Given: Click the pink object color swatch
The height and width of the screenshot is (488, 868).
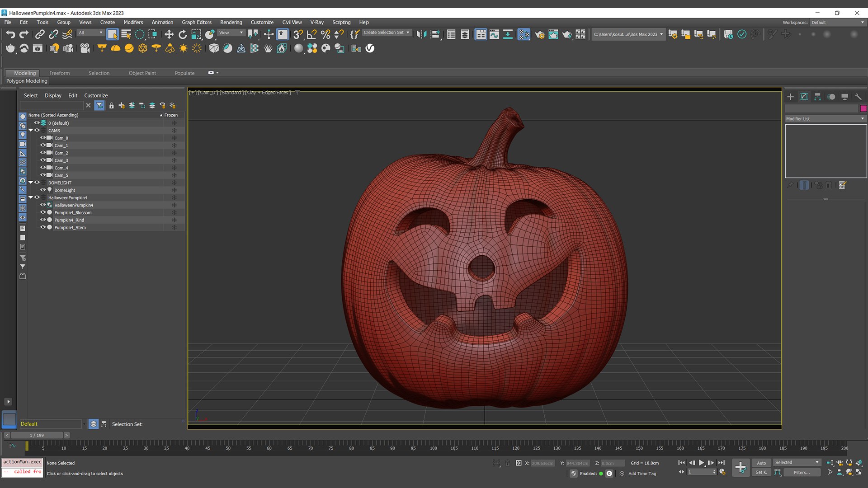Looking at the screenshot, I should pos(863,108).
